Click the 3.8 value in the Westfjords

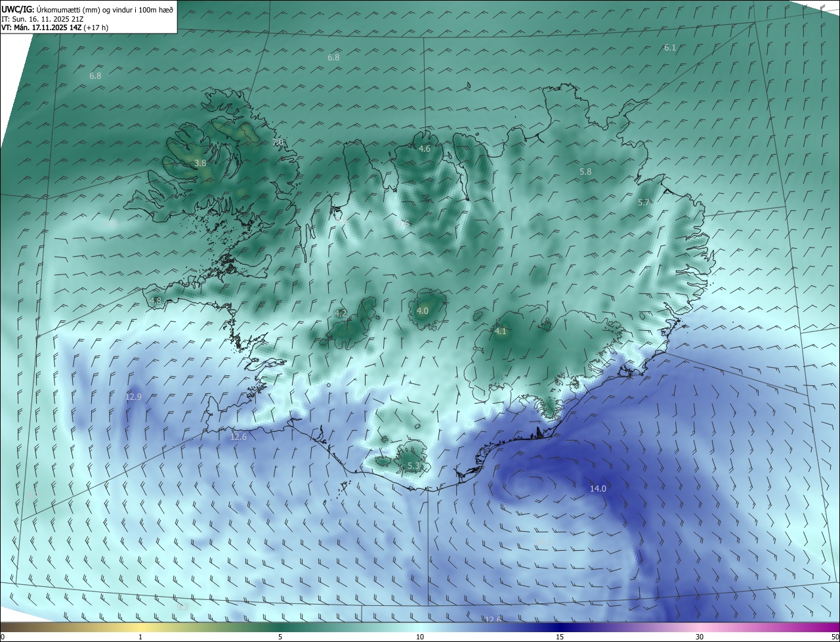[x=201, y=163]
